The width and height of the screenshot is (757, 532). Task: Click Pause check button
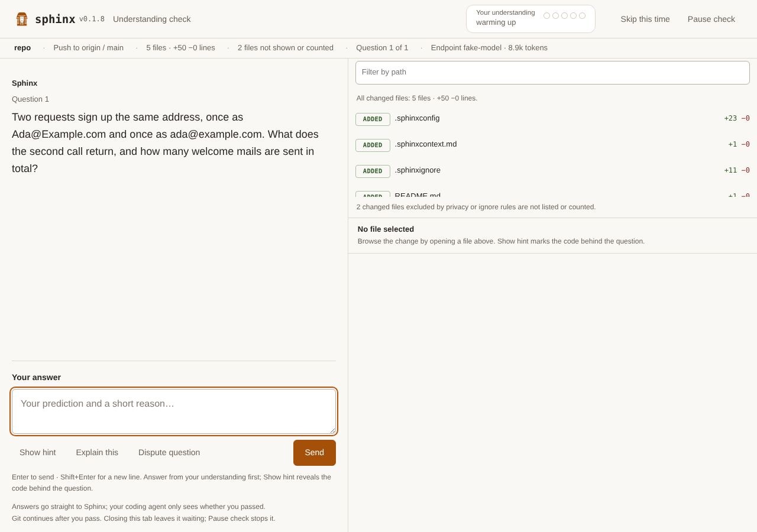pos(711,19)
